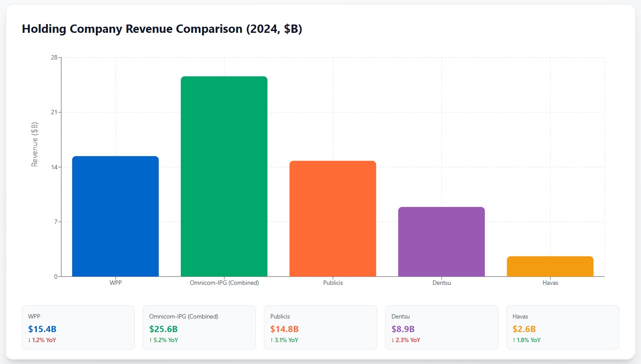Click the 1.2% YoY decline indicator
The width and height of the screenshot is (641, 364).
pos(42,340)
